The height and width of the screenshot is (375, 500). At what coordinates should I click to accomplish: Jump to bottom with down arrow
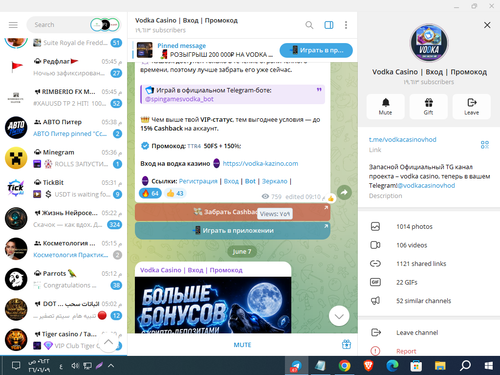[x=339, y=316]
